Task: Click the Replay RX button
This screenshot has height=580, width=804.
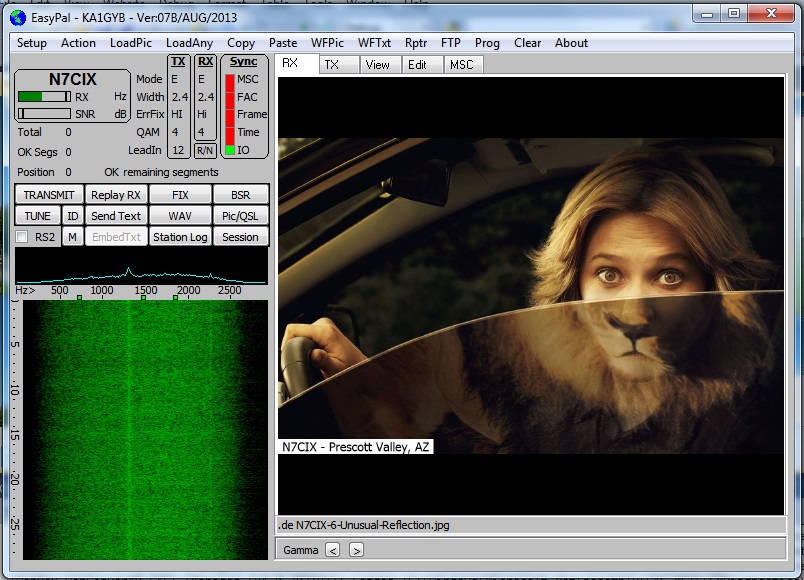Action: 115,195
